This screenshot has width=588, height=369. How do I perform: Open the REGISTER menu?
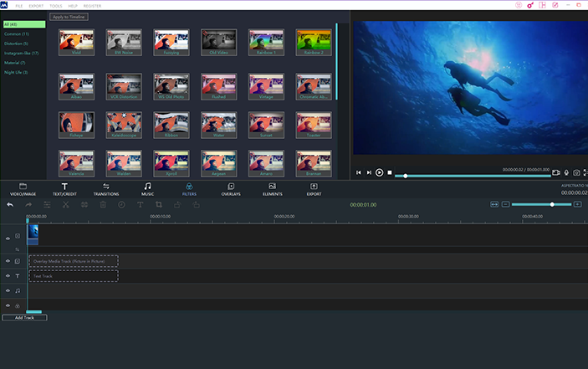click(92, 6)
